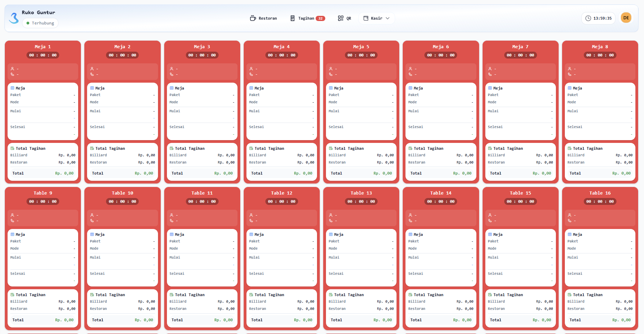Click the phone icon in Meja 2
The width and height of the screenshot is (644, 334).
click(92, 74)
